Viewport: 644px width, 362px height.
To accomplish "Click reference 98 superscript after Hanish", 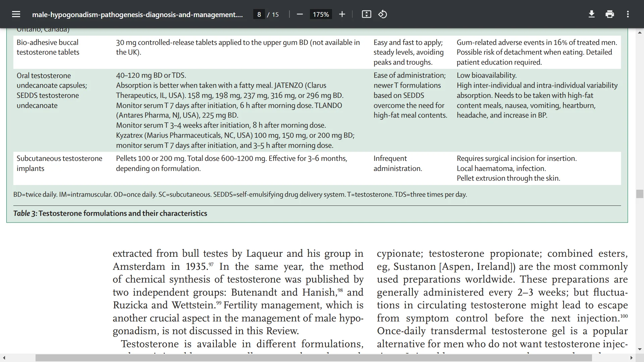I will coord(340,290).
